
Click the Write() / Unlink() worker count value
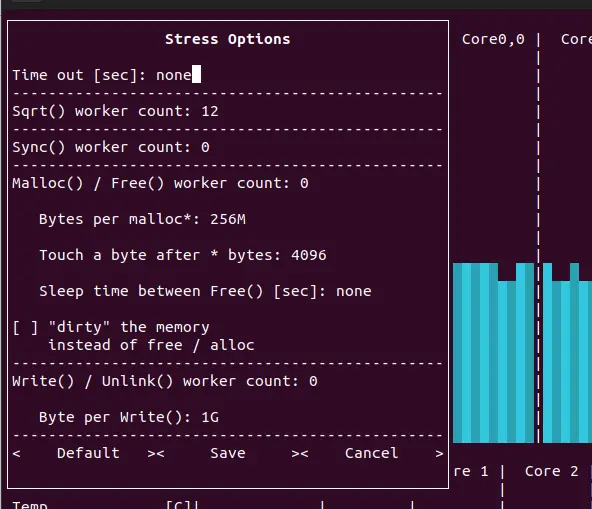(x=313, y=381)
